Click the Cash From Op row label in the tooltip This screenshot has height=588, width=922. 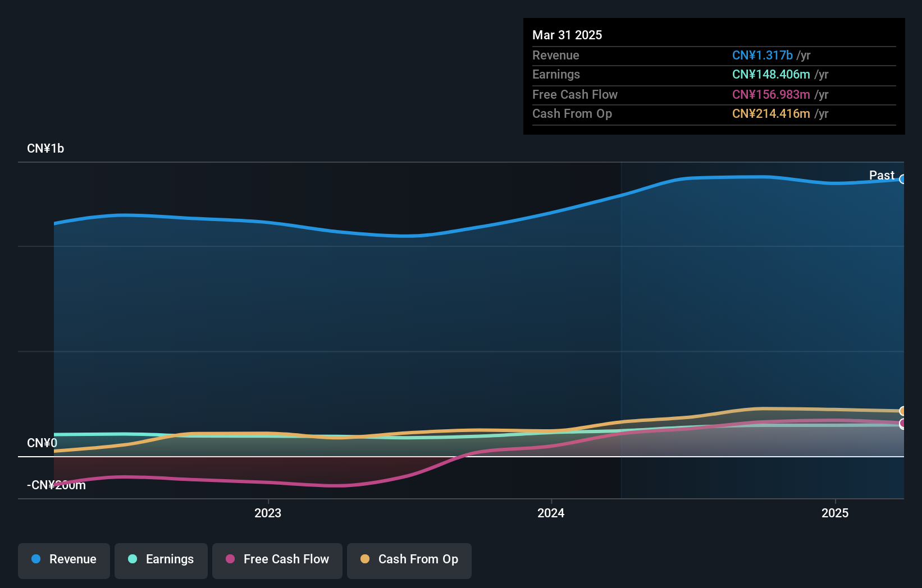572,113
